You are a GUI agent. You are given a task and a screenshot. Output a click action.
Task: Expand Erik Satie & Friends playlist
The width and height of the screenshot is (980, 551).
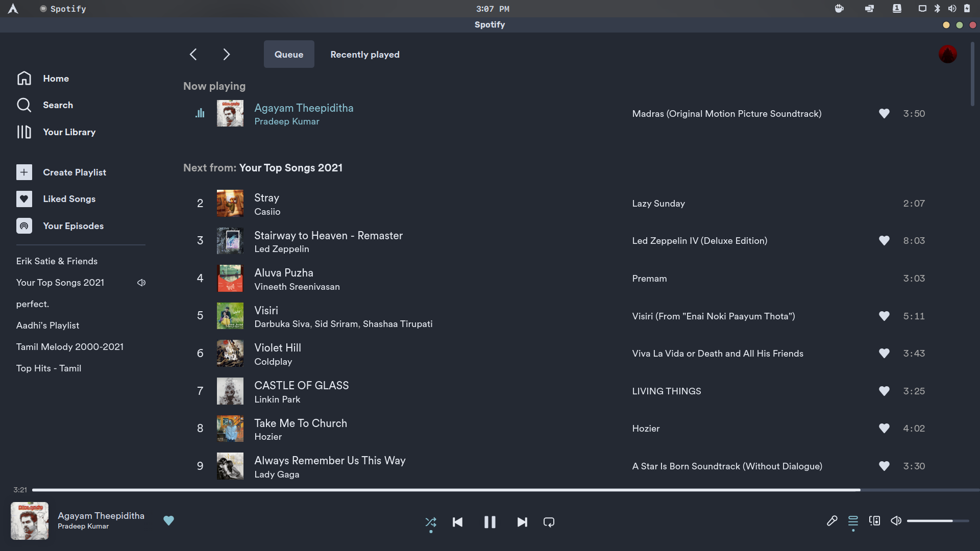(57, 261)
